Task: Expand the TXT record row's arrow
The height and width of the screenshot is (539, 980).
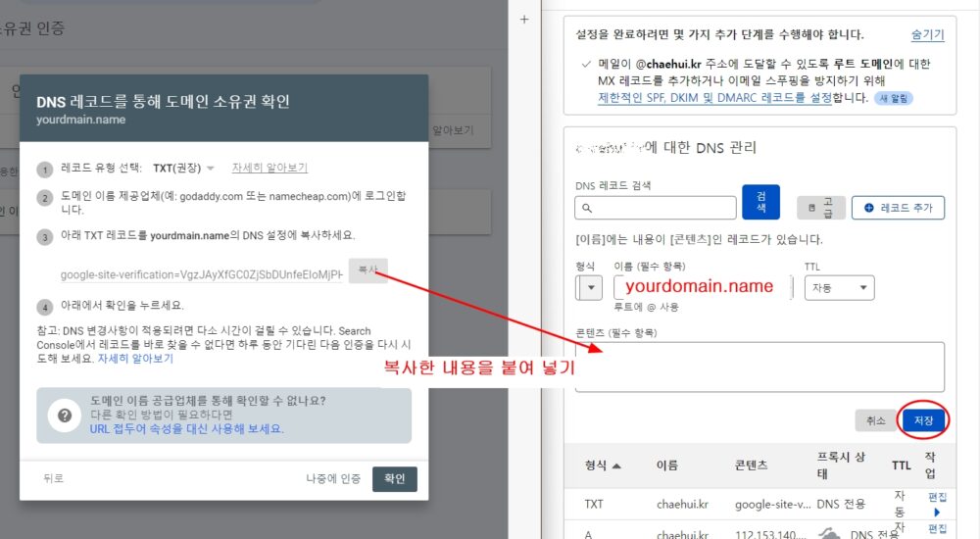Action: (x=937, y=513)
